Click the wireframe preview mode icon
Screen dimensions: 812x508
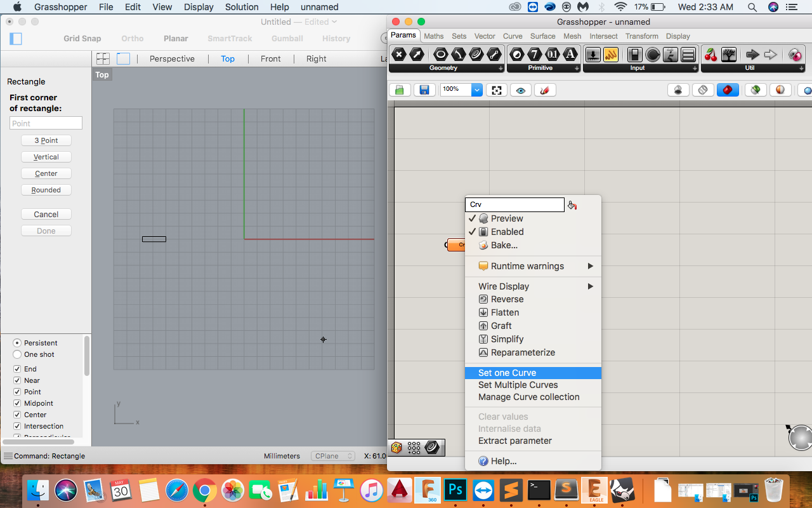click(703, 90)
